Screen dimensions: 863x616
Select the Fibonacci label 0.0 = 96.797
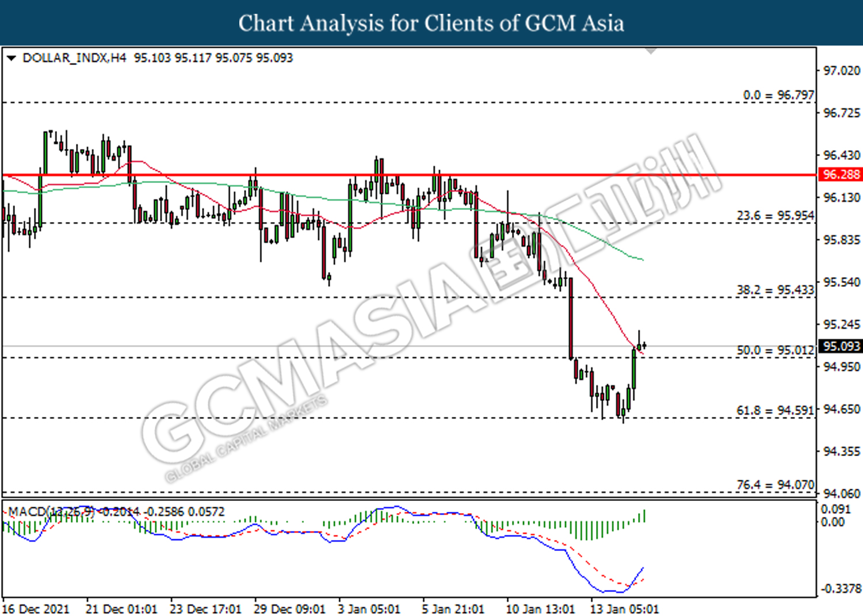(x=778, y=95)
